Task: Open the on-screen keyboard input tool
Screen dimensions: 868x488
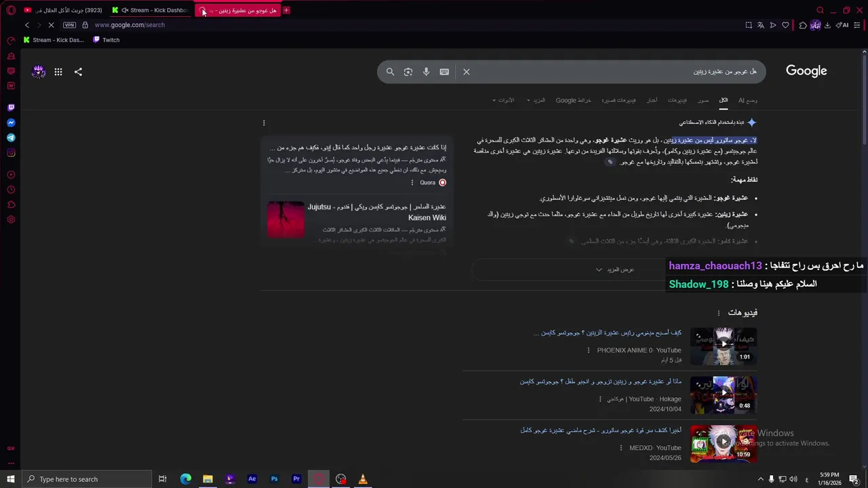Action: point(444,72)
